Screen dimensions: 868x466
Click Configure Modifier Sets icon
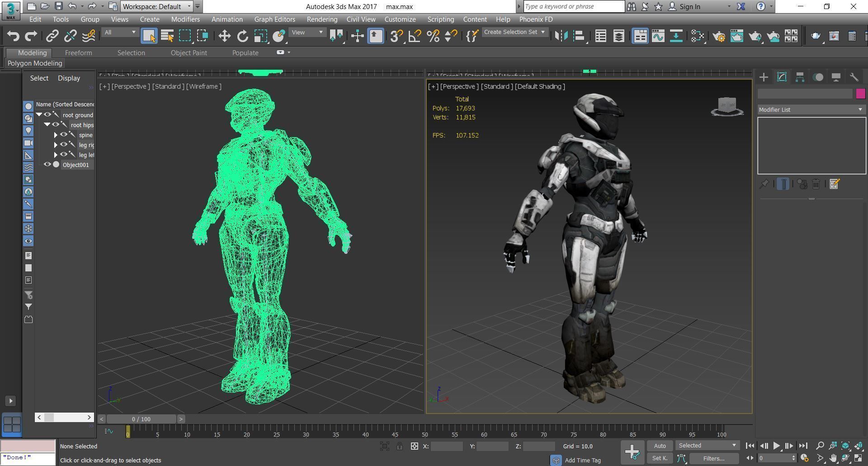835,184
